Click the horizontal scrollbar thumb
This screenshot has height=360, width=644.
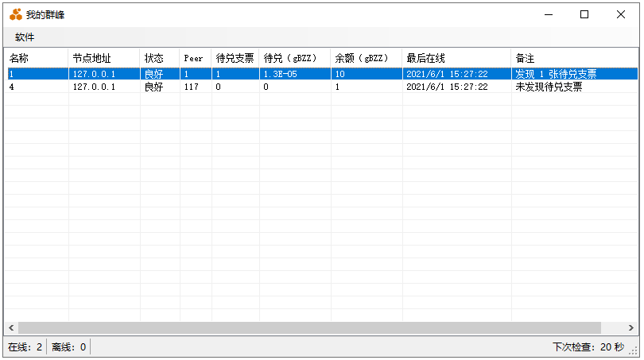310,328
